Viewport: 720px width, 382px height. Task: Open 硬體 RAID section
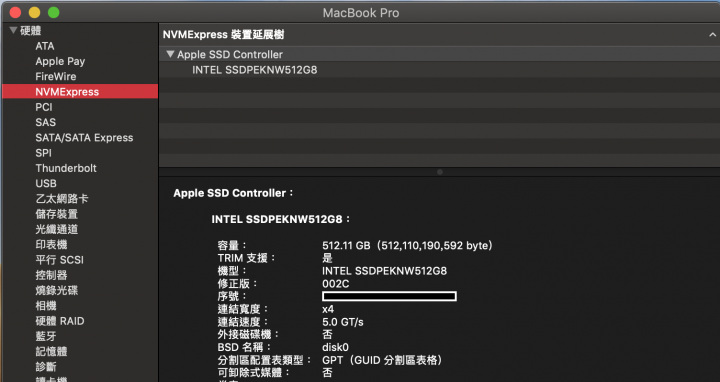[x=60, y=321]
